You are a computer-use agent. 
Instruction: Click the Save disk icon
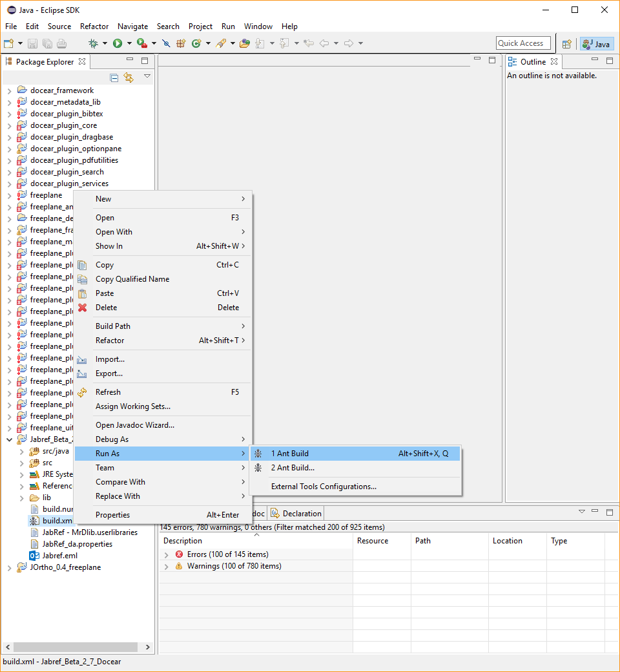32,43
